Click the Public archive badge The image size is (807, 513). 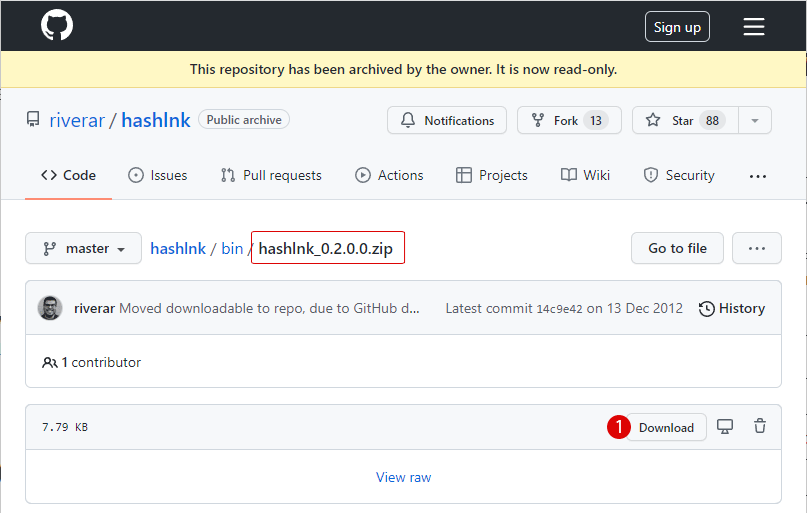(x=244, y=119)
